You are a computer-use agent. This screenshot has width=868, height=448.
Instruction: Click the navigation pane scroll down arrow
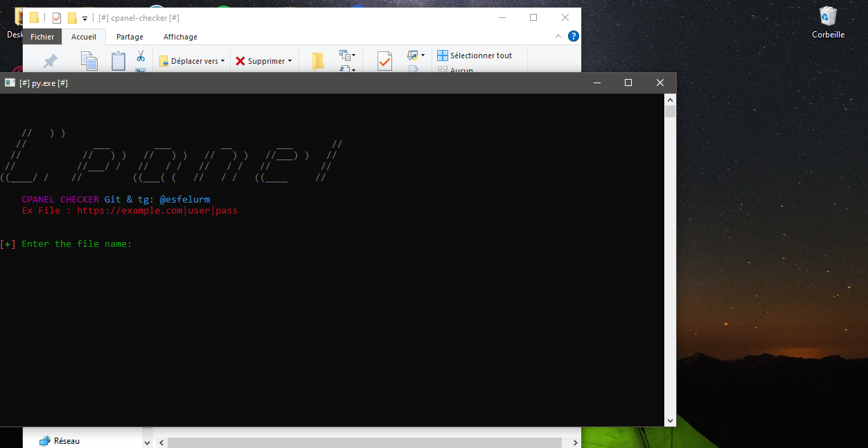tap(147, 442)
